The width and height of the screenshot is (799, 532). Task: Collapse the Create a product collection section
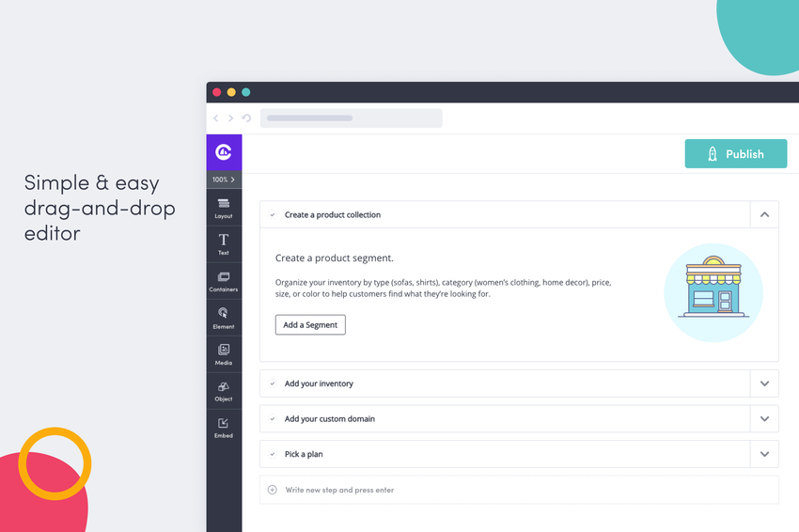pos(764,214)
